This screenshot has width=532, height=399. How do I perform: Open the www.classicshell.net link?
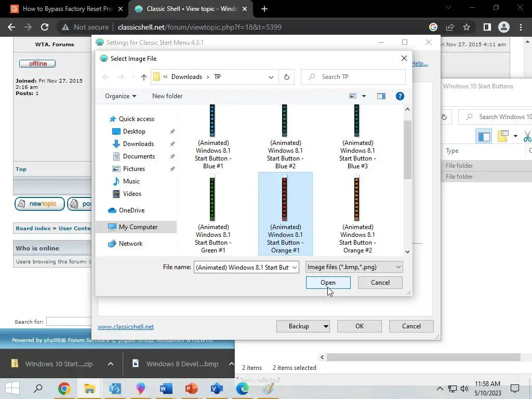[126, 327]
